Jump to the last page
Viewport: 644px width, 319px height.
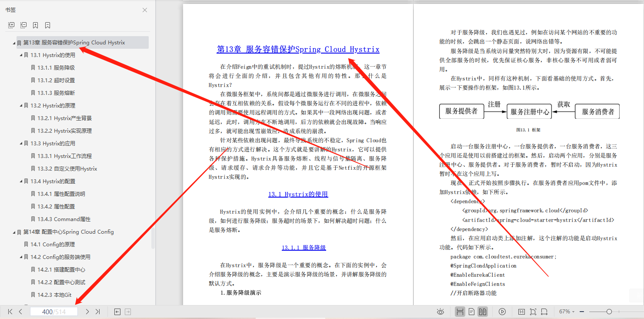pos(98,312)
